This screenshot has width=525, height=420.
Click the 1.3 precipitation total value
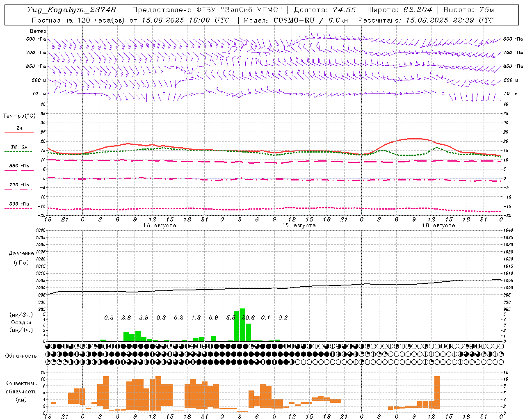click(196, 317)
